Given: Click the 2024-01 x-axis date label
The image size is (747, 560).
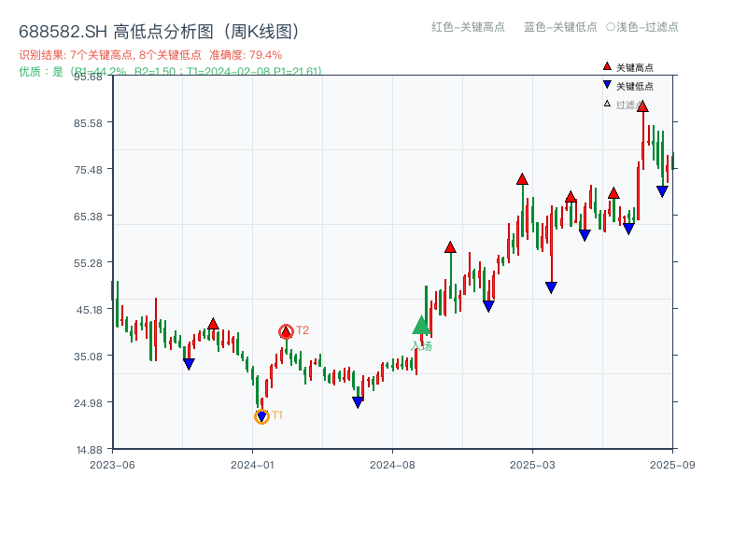Looking at the screenshot, I should 252,465.
